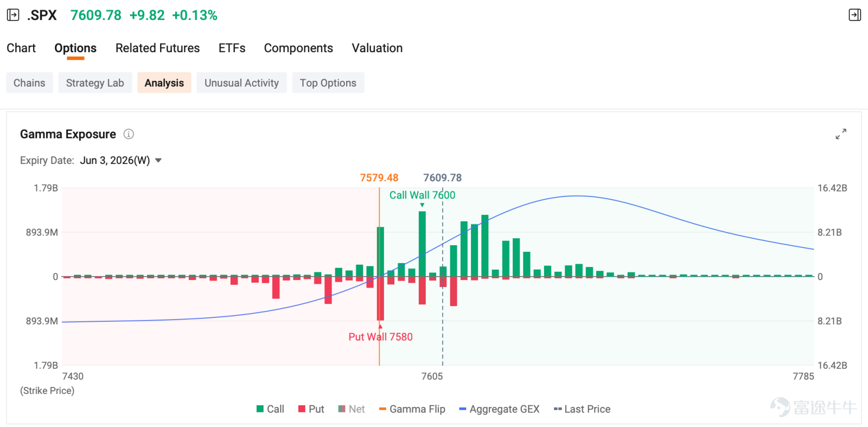Toggle the Call series in legend
The height and width of the screenshot is (427, 868).
coord(270,409)
